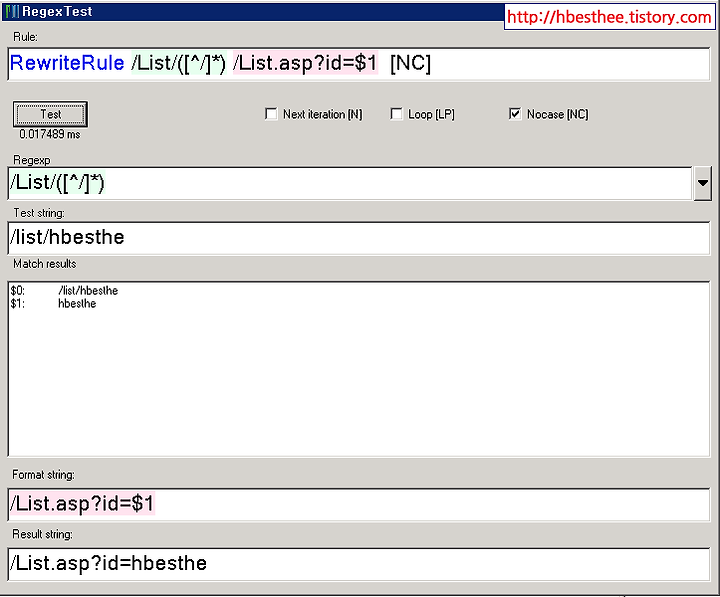Click the /List.asp?id=$1 part of the rule

click(x=305, y=63)
